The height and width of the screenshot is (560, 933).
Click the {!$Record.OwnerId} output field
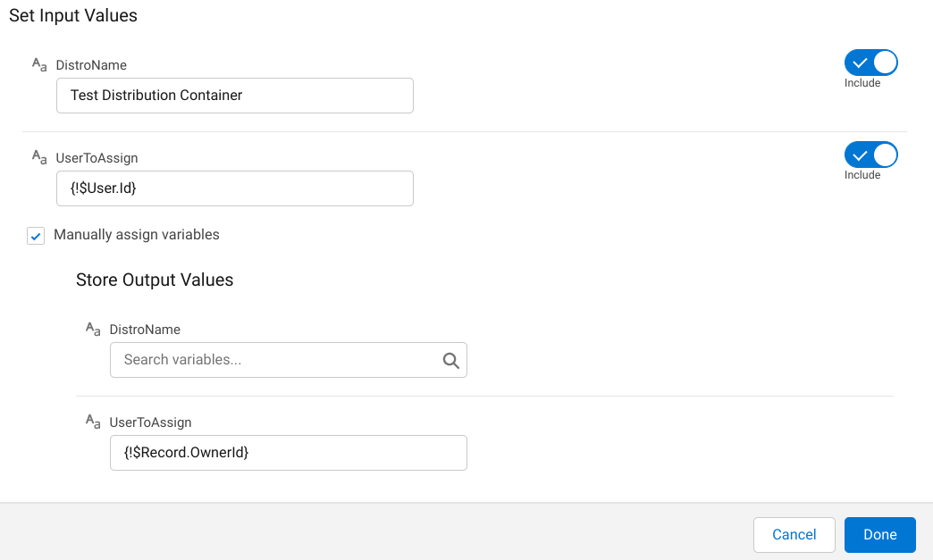[288, 452]
